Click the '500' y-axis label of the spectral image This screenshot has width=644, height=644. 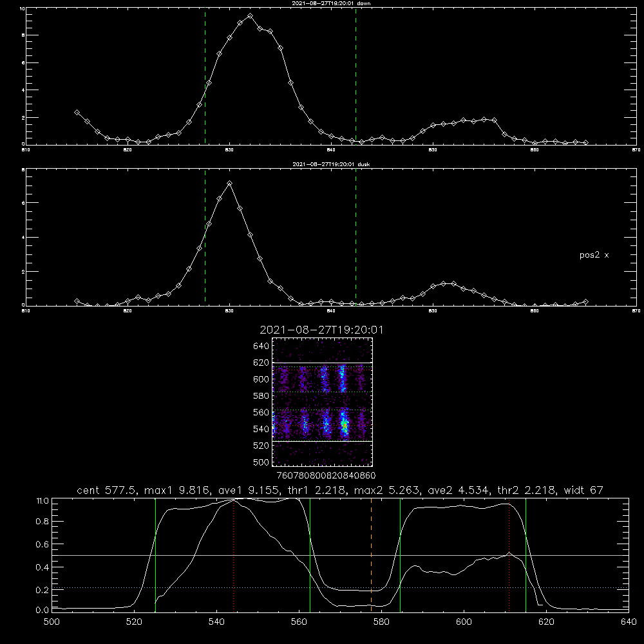(261, 462)
